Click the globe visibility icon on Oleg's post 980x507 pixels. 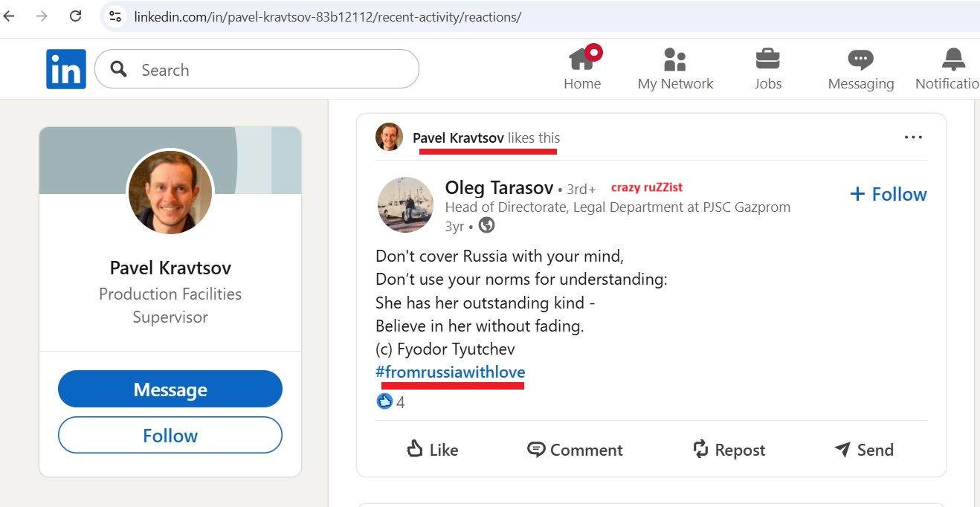click(x=486, y=225)
